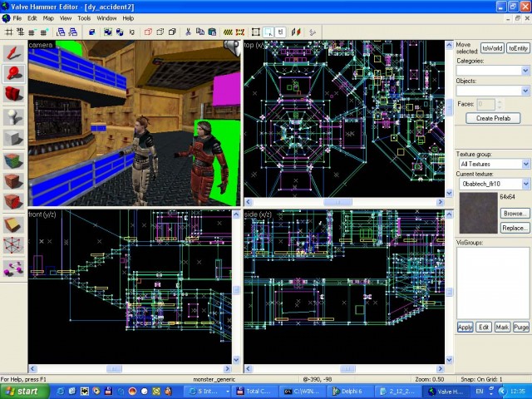Cut selection with scissors icon
The width and height of the screenshot is (532, 399).
click(x=189, y=32)
